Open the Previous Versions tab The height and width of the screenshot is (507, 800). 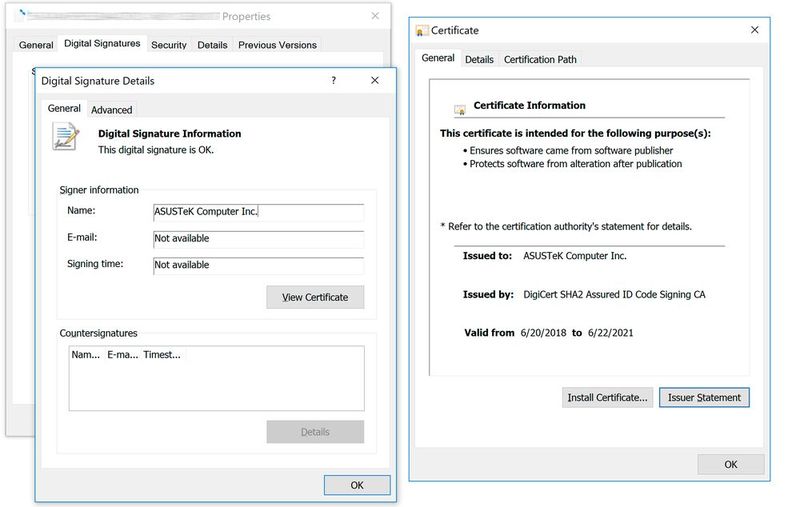(x=277, y=45)
